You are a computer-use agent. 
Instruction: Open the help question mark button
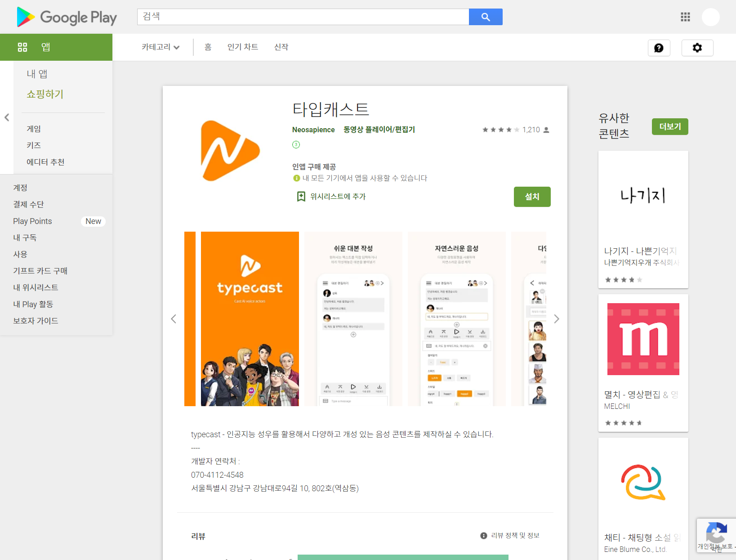click(659, 48)
